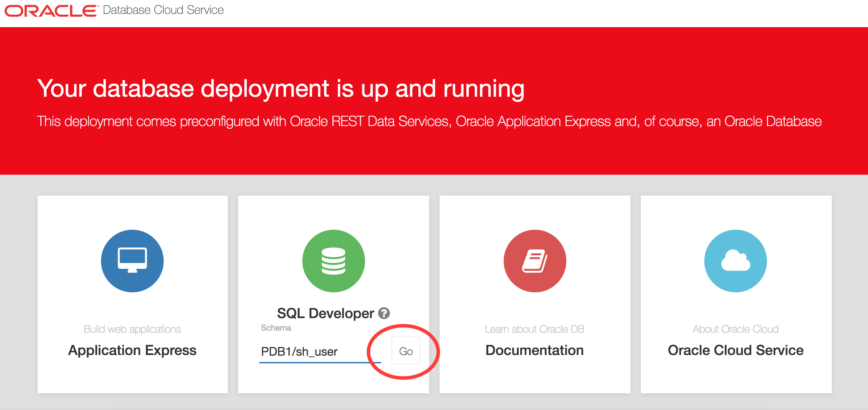Click the SQL Developer heading text
This screenshot has width=868, height=410.
coord(325,313)
